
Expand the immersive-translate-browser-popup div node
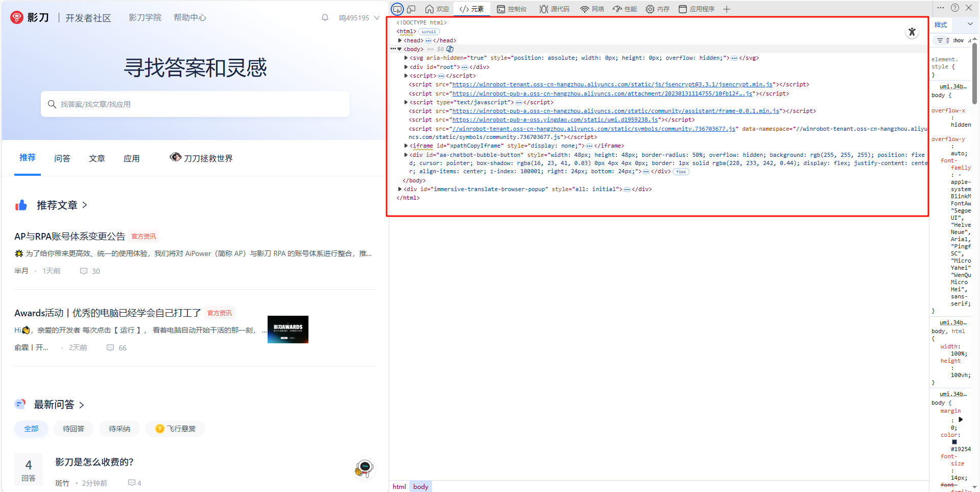400,189
